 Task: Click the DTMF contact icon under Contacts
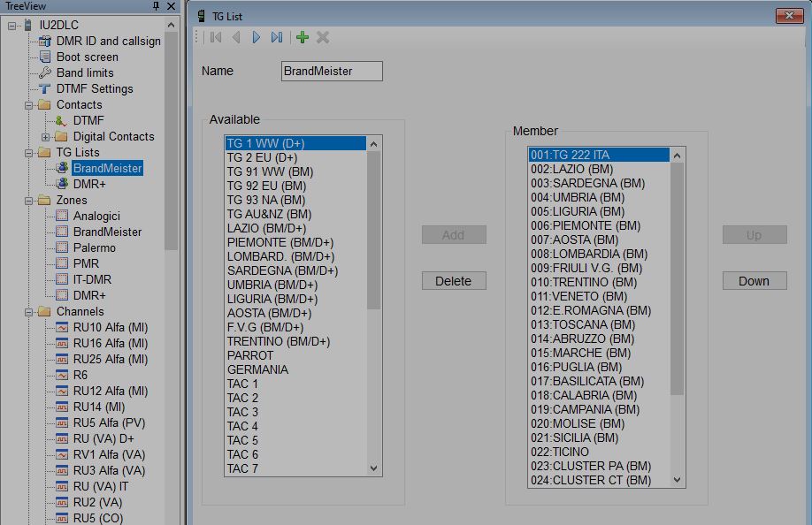[x=61, y=120]
